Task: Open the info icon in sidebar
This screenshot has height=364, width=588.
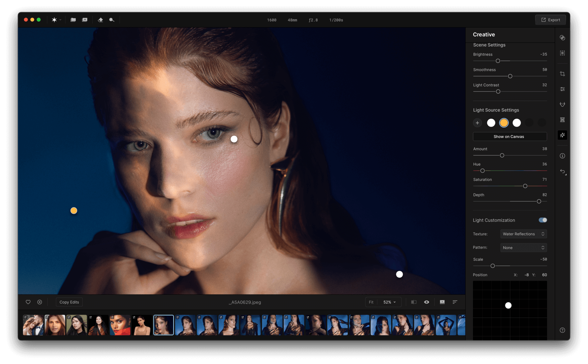Action: (x=562, y=156)
